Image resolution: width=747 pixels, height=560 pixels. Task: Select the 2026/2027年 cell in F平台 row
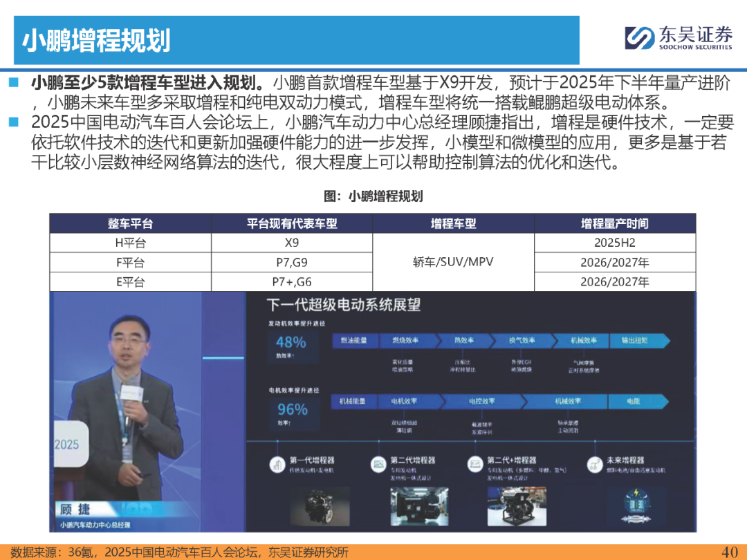[615, 263]
